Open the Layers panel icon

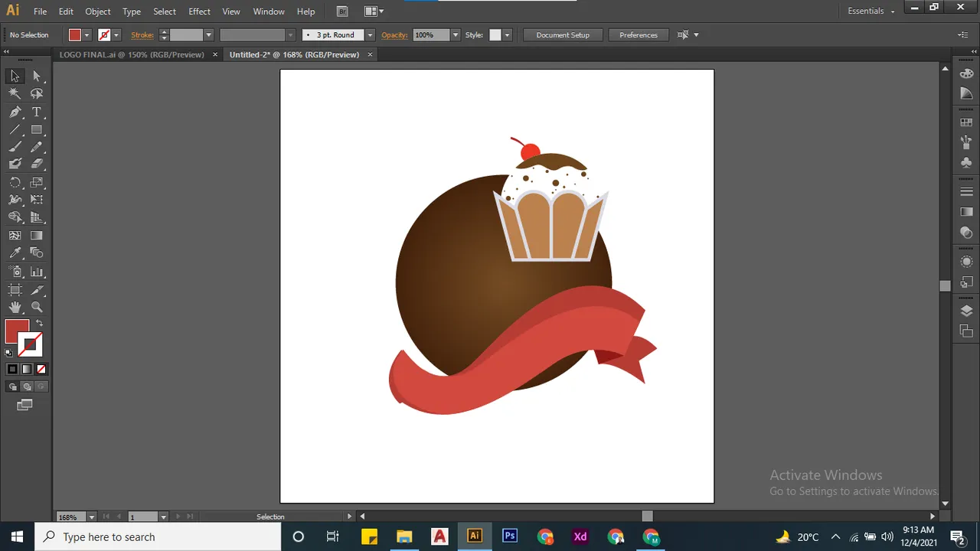coord(966,311)
